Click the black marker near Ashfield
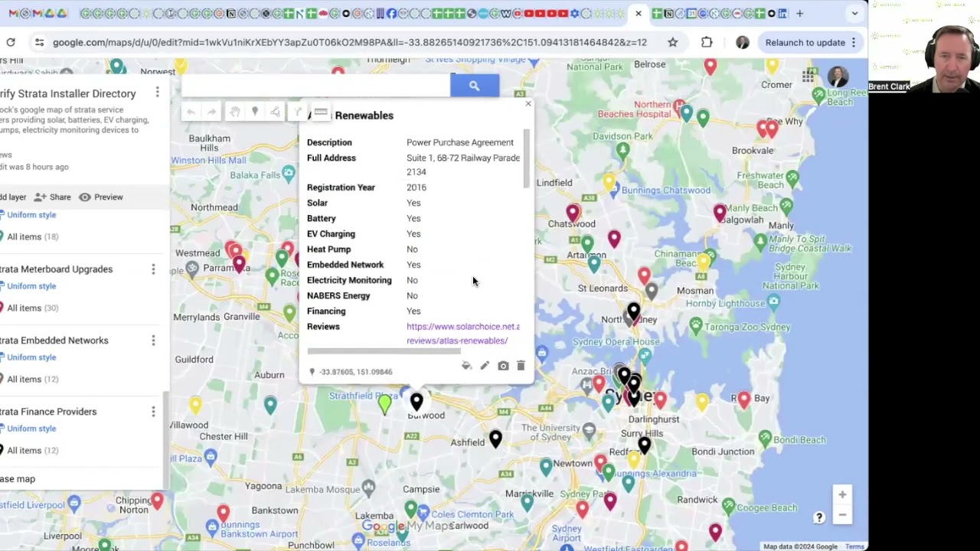 coord(495,439)
